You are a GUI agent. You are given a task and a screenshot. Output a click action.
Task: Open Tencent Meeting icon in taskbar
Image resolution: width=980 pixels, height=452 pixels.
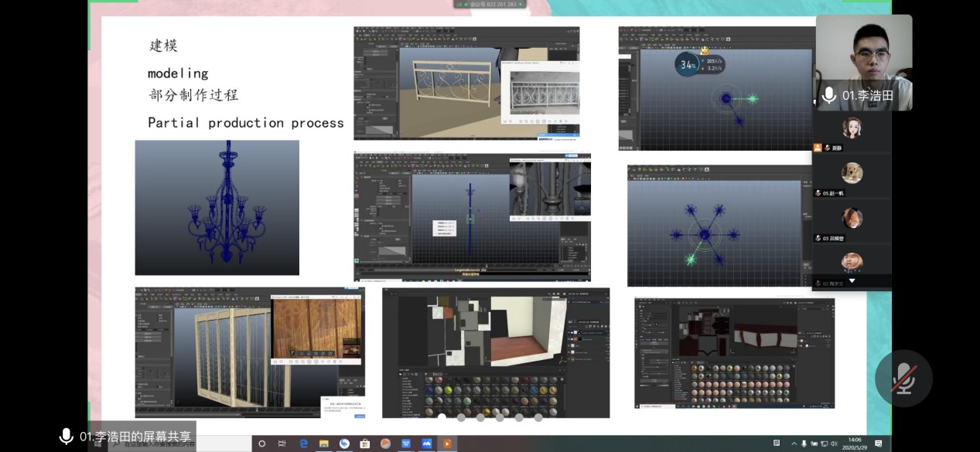coord(426,444)
